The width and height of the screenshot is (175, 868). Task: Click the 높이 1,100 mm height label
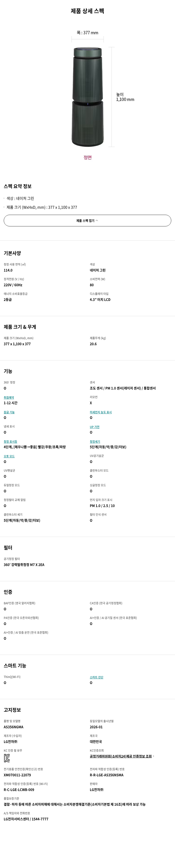[125, 97]
